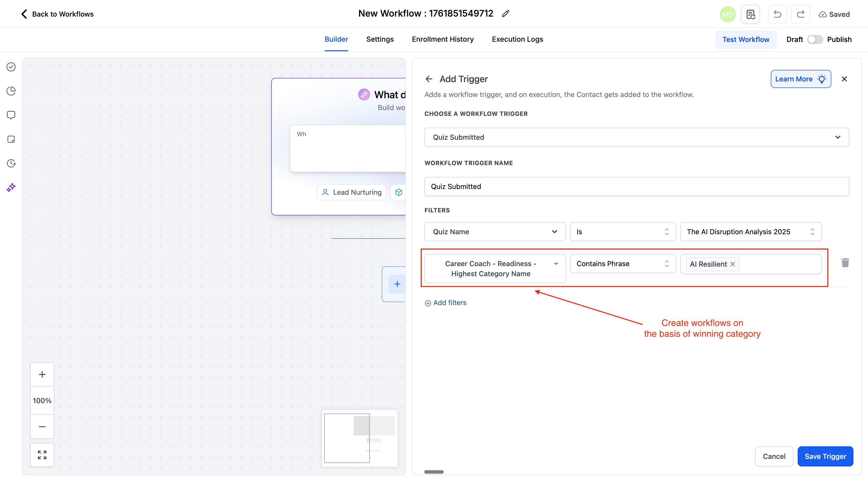Image resolution: width=868 pixels, height=481 pixels.
Task: Open the Quiz Name filter dropdown
Action: [x=495, y=231]
